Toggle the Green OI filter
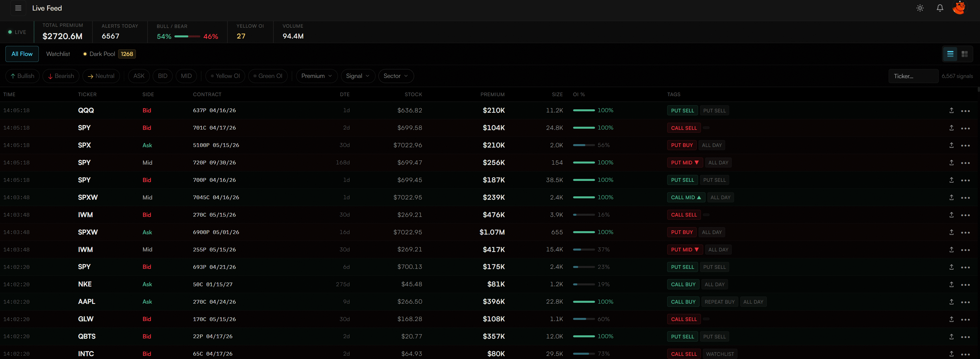Screen dimensions: 980x359 pyautogui.click(x=268, y=76)
